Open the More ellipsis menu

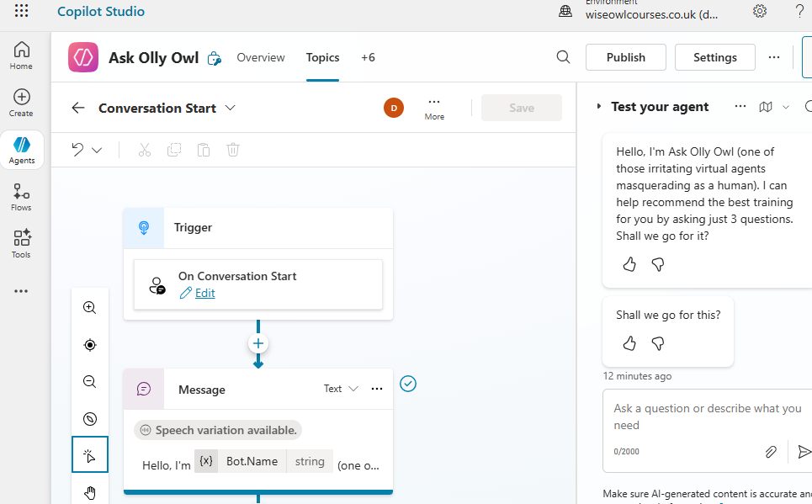[x=434, y=108]
